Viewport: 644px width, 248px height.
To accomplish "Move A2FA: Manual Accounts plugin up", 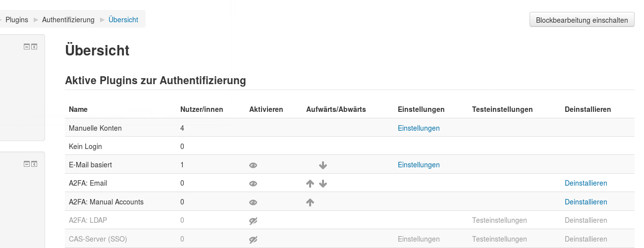I will click(x=310, y=202).
